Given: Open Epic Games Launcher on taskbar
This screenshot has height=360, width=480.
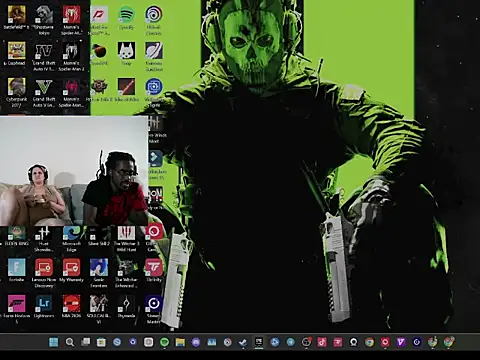Looking at the screenshot, I should [x=259, y=342].
